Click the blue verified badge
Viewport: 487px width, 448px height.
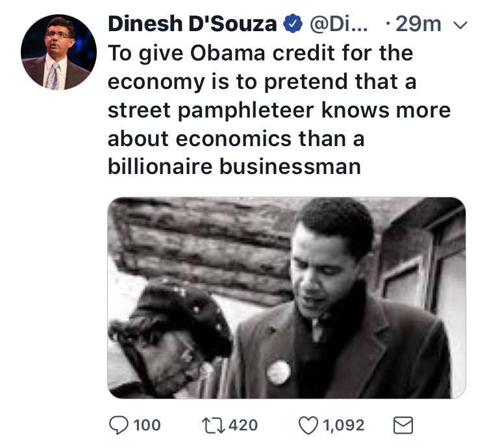293,24
